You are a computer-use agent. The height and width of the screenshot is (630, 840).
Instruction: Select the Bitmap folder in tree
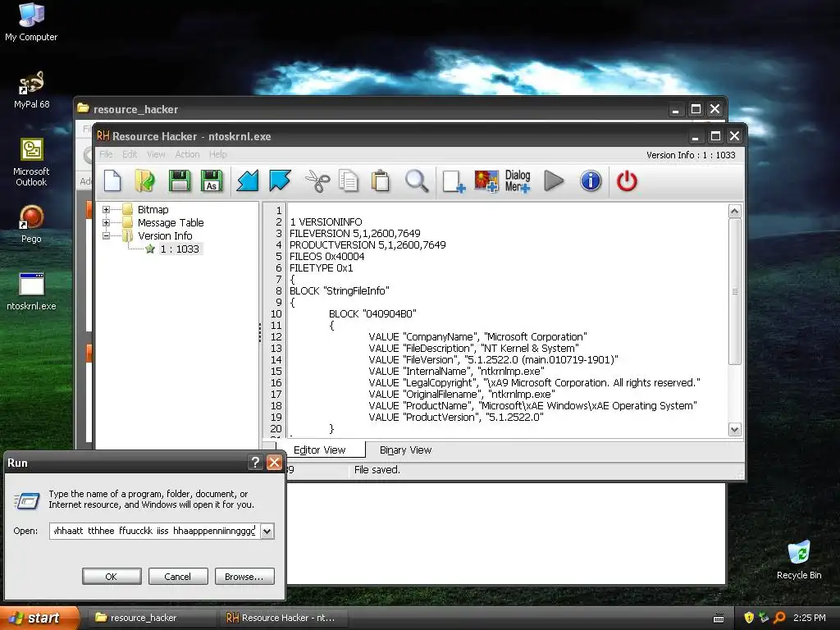coord(153,209)
